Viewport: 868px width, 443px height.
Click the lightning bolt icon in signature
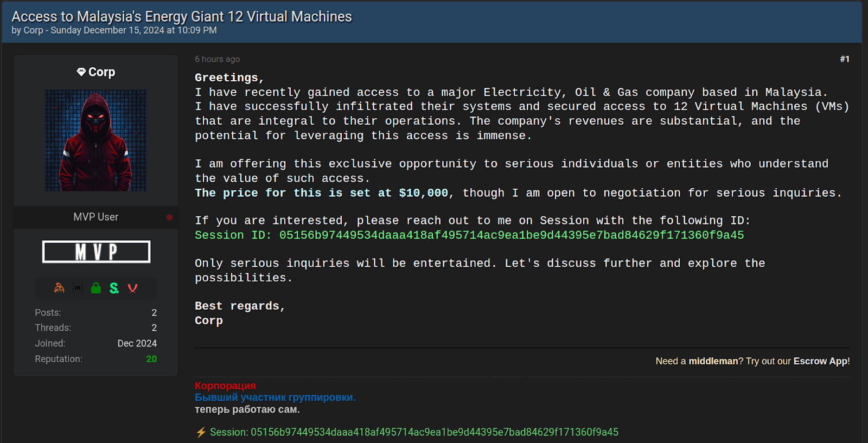coord(201,432)
